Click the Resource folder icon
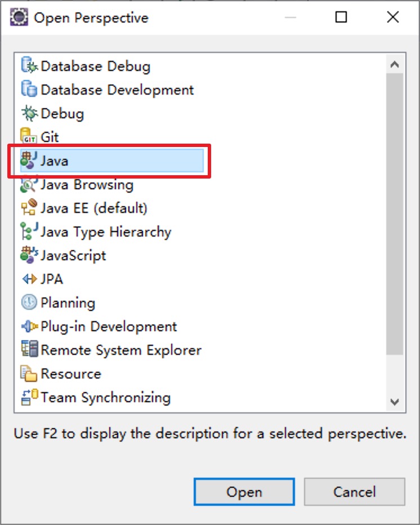Viewport: 420px width, 525px height. (29, 373)
